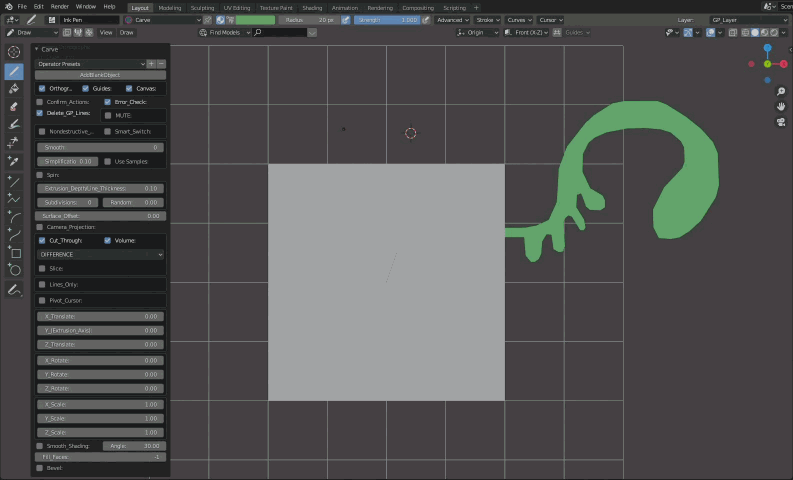Image resolution: width=793 pixels, height=480 pixels.
Task: Open the Render menu
Action: (x=60, y=6)
